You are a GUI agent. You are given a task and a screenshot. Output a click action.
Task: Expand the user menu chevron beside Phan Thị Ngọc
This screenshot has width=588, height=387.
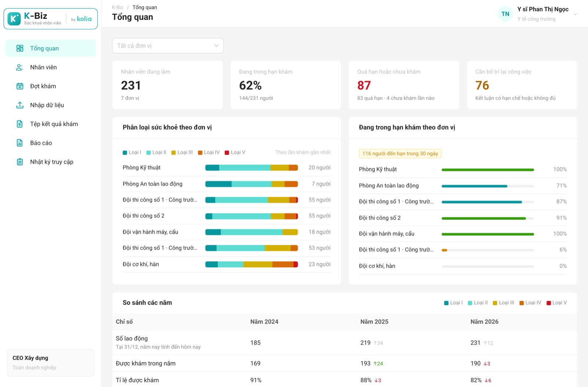575,14
